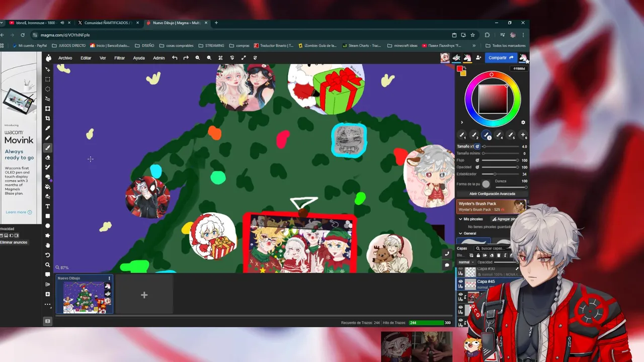Open the Archivo menu

65,58
